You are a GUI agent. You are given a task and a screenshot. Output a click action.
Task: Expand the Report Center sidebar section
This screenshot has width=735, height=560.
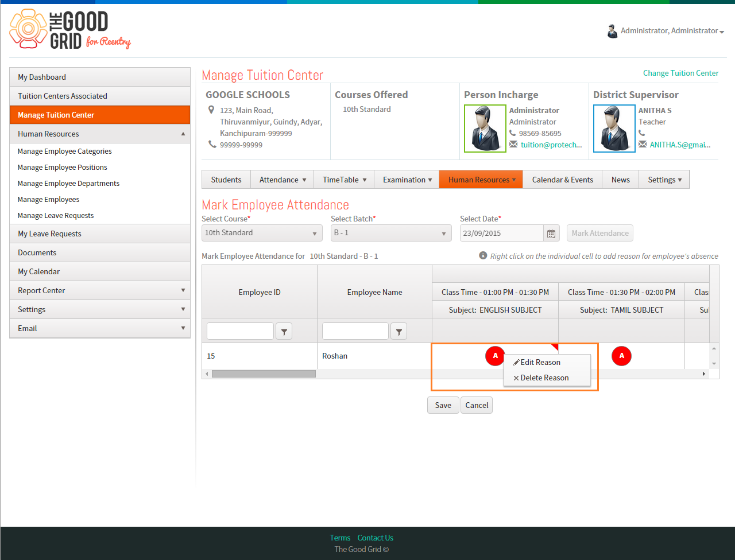click(100, 290)
